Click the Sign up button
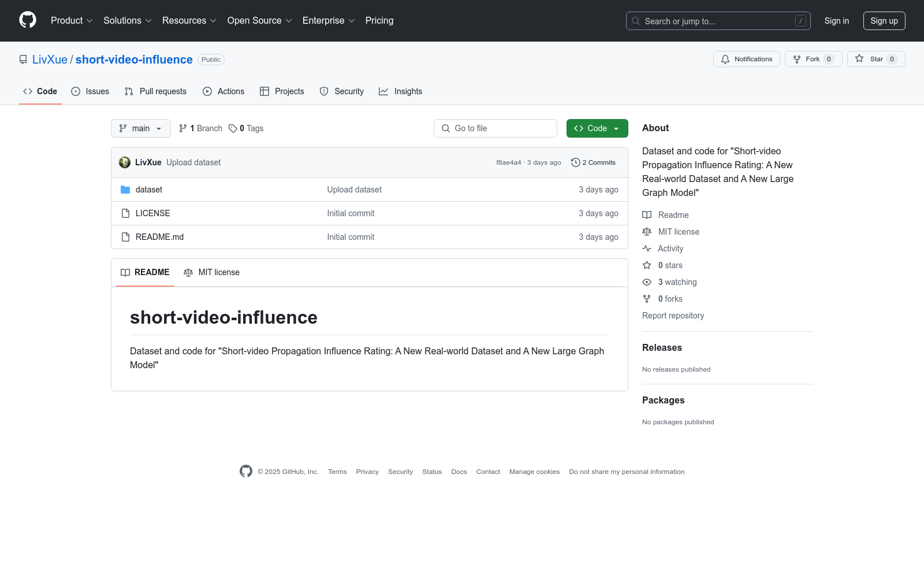 (884, 21)
